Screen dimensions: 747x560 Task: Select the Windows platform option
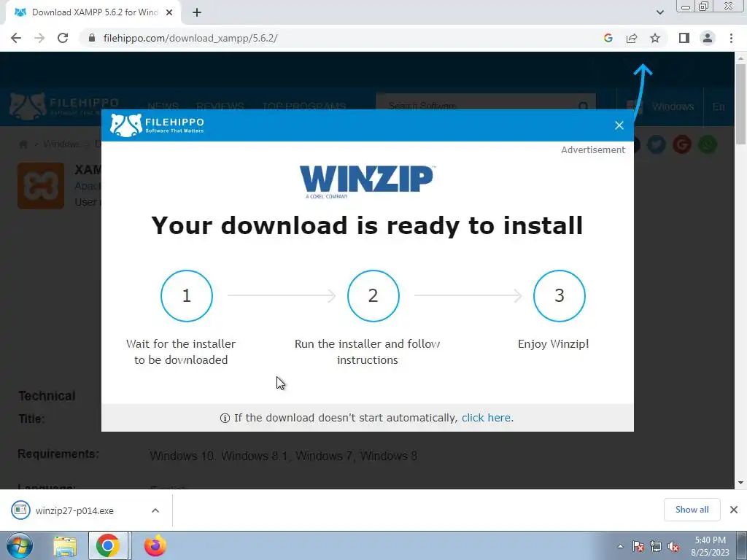click(659, 106)
